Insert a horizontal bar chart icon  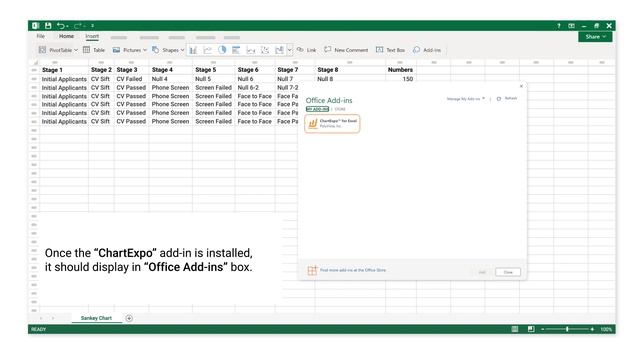(236, 50)
